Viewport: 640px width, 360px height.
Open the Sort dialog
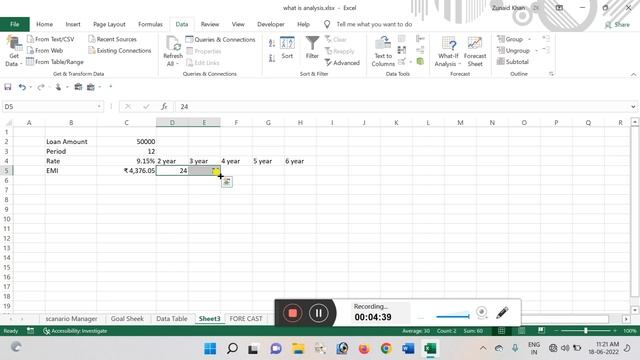coord(287,48)
